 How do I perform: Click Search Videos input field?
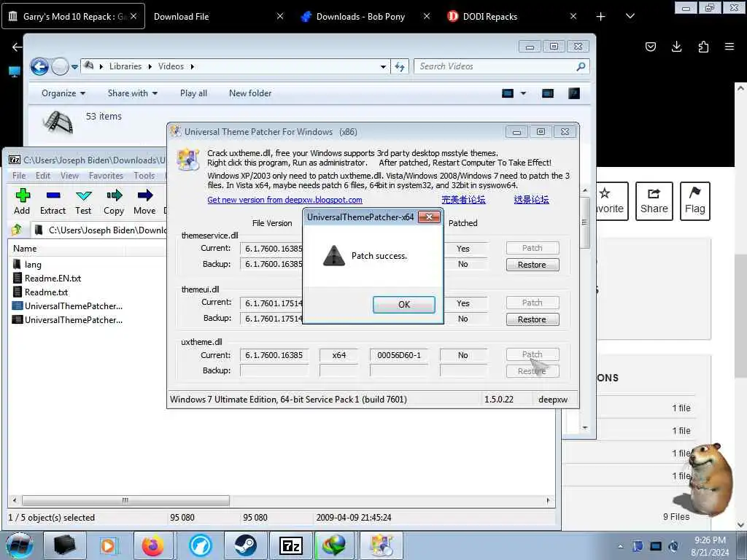[x=502, y=66]
